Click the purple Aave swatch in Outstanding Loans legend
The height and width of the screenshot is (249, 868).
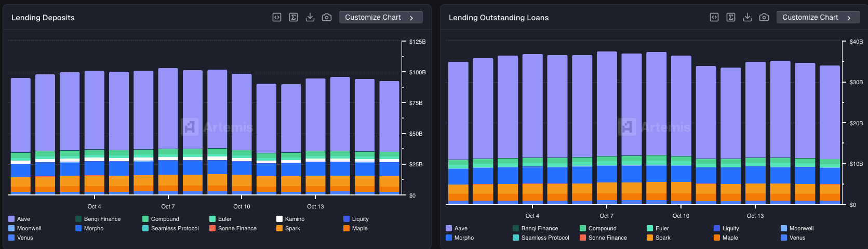pos(449,228)
